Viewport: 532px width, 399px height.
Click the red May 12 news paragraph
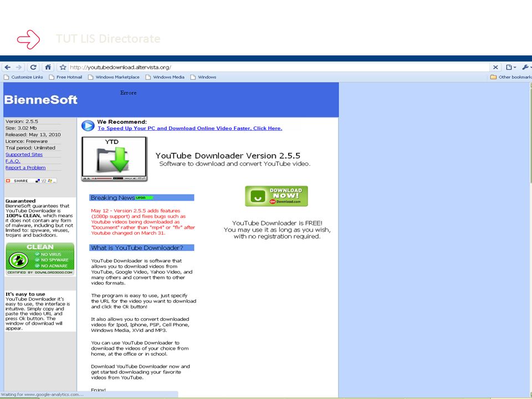[143, 222]
